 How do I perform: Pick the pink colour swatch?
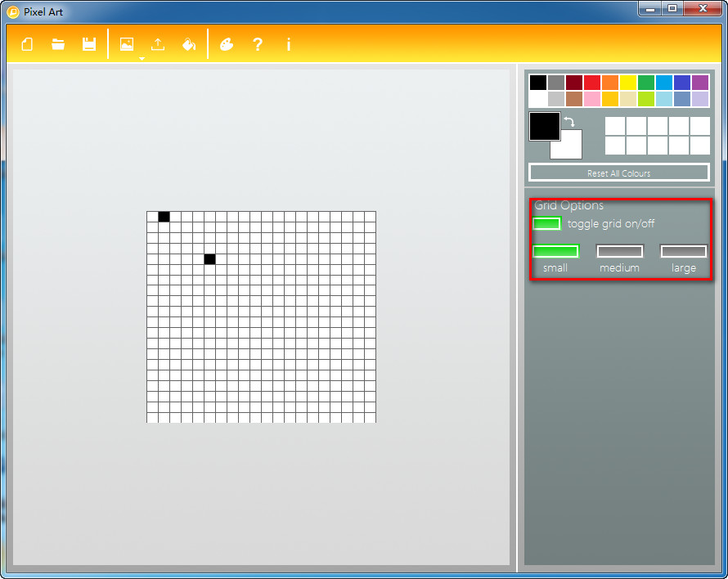(592, 99)
